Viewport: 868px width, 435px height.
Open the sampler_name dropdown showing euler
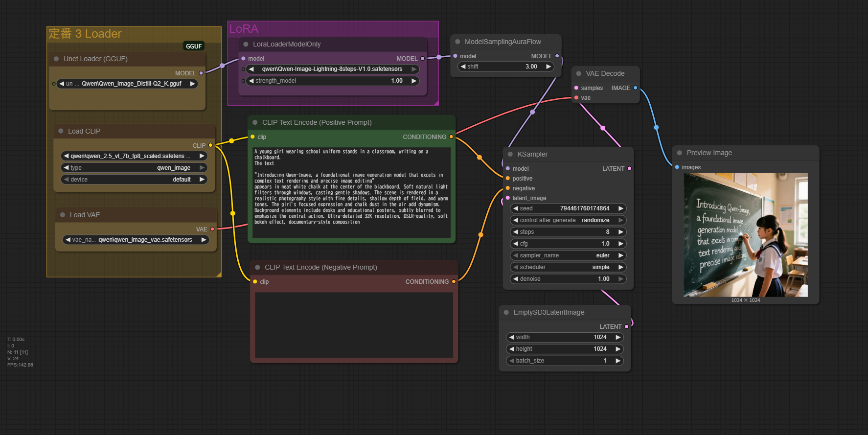[568, 255]
